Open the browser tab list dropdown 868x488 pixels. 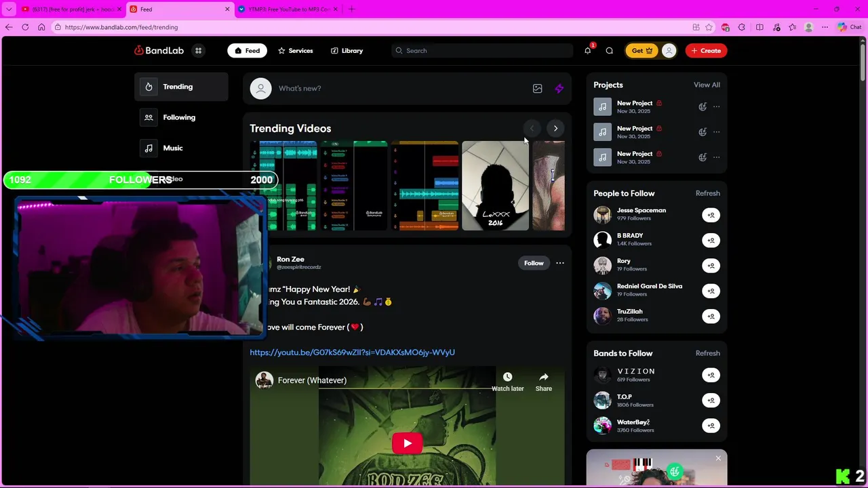(9, 9)
